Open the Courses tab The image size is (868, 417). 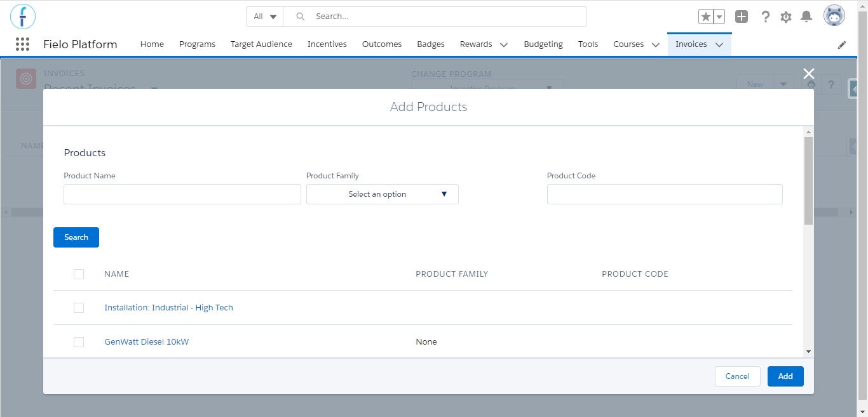(628, 44)
